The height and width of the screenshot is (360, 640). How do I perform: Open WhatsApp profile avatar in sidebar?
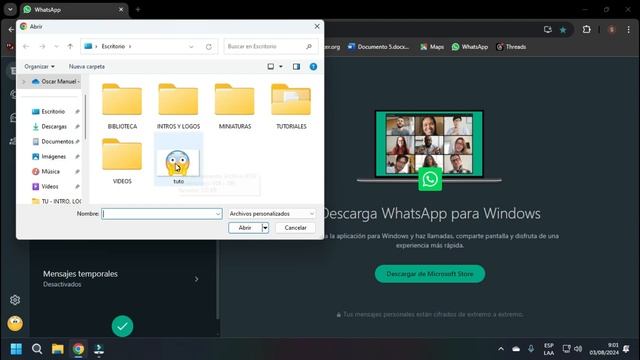point(15,323)
